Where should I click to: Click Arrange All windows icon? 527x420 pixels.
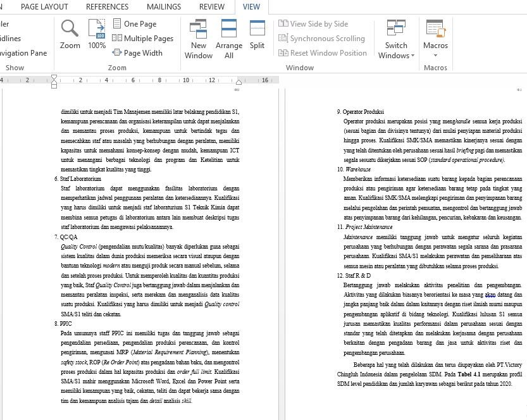pos(229,28)
